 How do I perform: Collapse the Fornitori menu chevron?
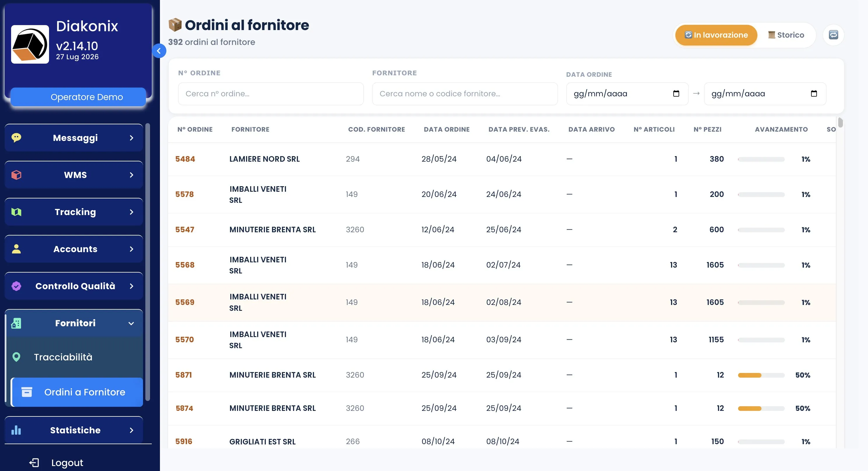[131, 323]
